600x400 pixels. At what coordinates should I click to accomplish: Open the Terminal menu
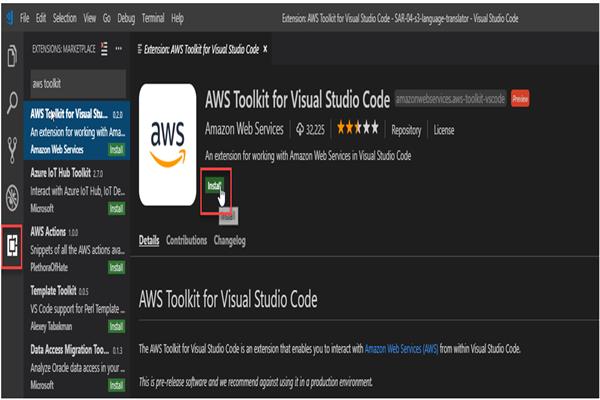(153, 18)
